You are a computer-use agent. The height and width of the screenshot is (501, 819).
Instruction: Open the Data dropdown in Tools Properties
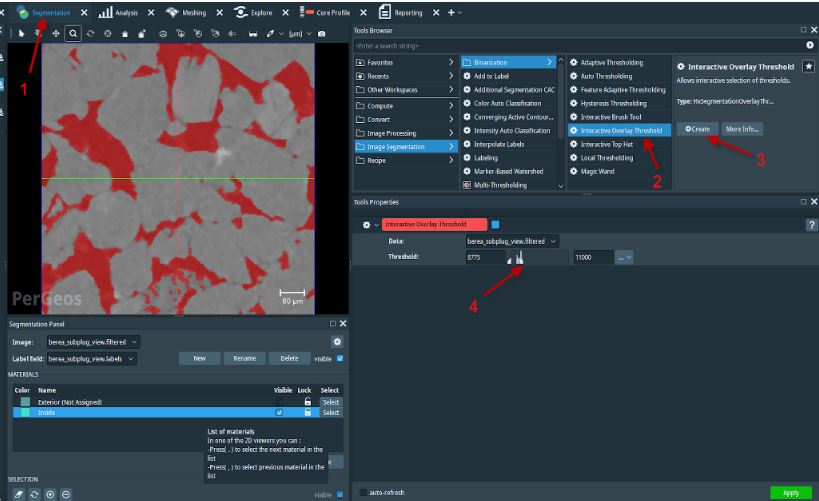click(512, 241)
